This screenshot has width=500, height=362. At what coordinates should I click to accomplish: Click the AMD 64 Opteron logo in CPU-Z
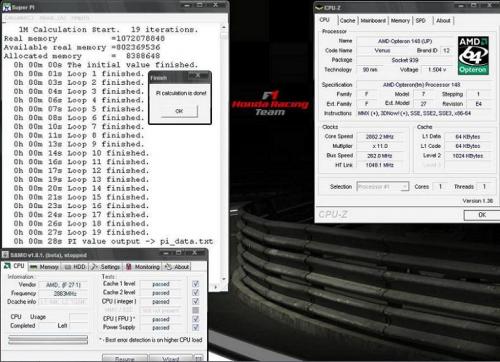(473, 55)
